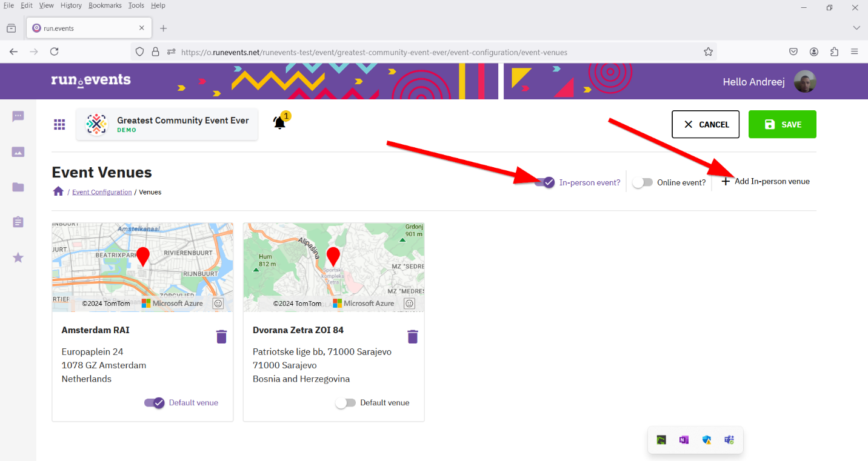The image size is (868, 461).
Task: Open the browser extensions puzzle icon
Action: pos(835,52)
